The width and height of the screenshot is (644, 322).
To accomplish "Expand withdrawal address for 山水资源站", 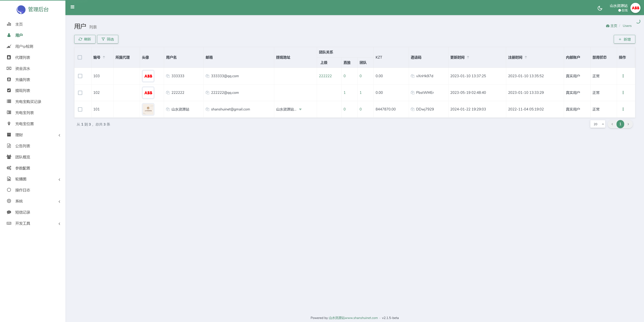I will tap(300, 109).
